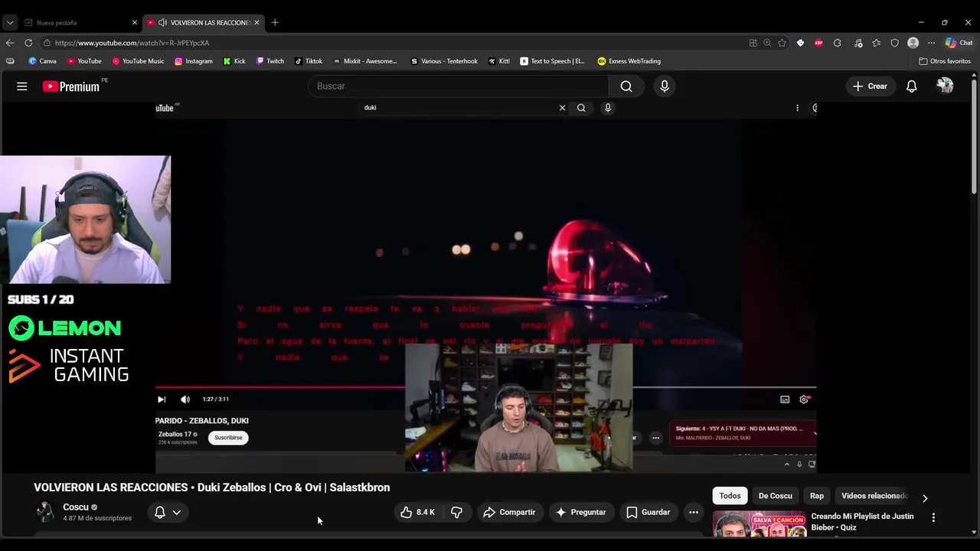Focus the YouTube Buscar search field
980x551 pixels.
(x=459, y=86)
